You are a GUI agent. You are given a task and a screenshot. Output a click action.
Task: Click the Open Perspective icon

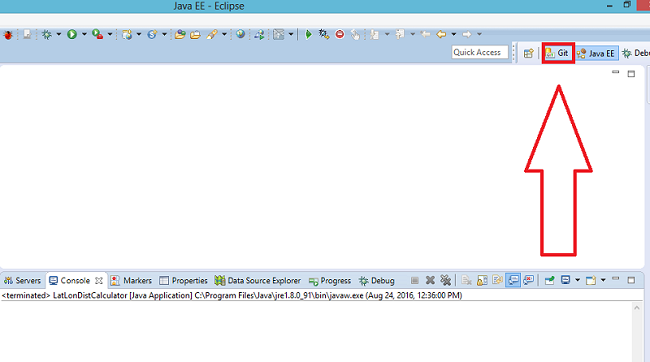[529, 53]
